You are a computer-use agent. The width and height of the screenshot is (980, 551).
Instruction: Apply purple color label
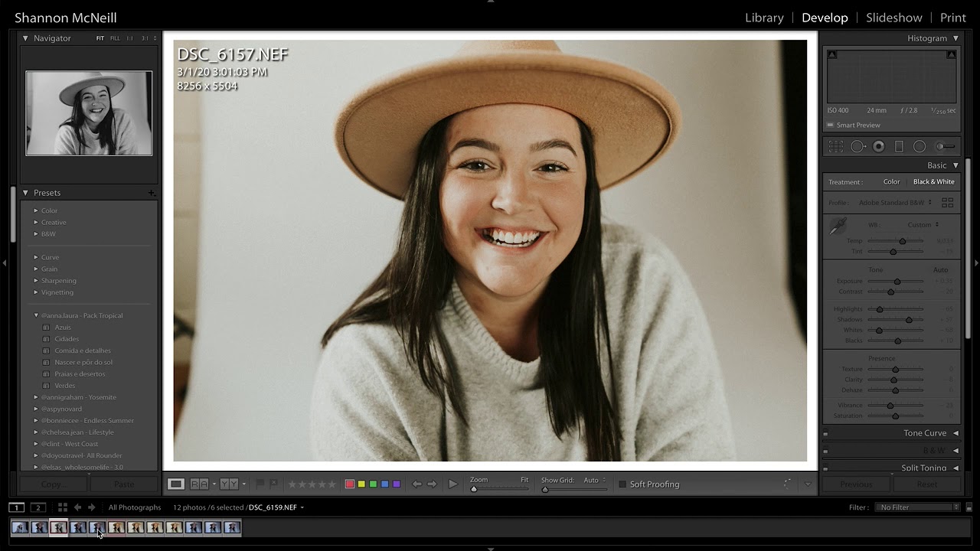[396, 484]
